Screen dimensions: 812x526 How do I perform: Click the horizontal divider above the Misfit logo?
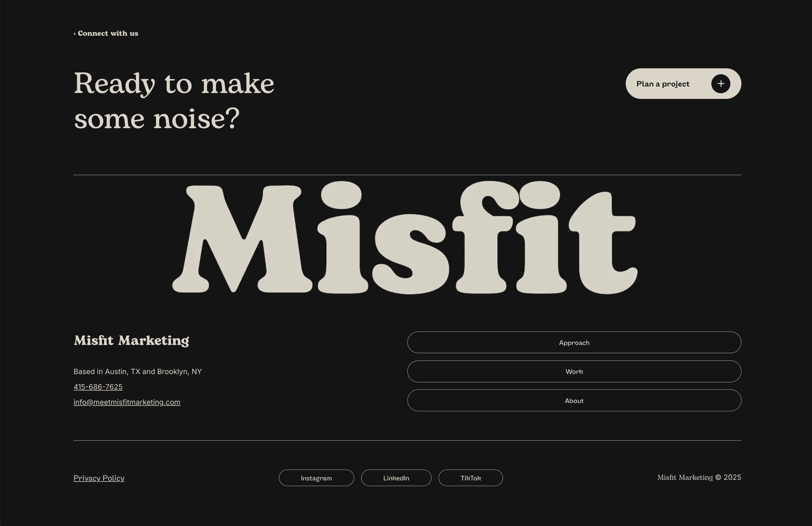point(406,174)
